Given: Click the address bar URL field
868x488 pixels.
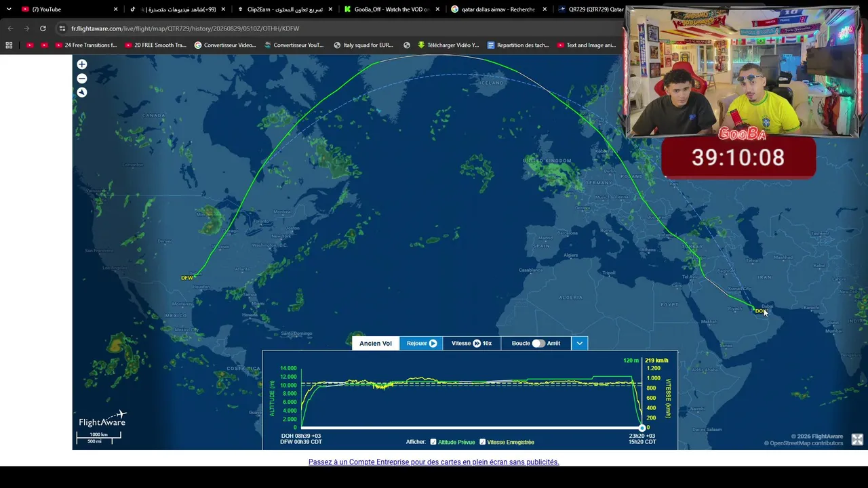Looking at the screenshot, I should pyautogui.click(x=339, y=28).
